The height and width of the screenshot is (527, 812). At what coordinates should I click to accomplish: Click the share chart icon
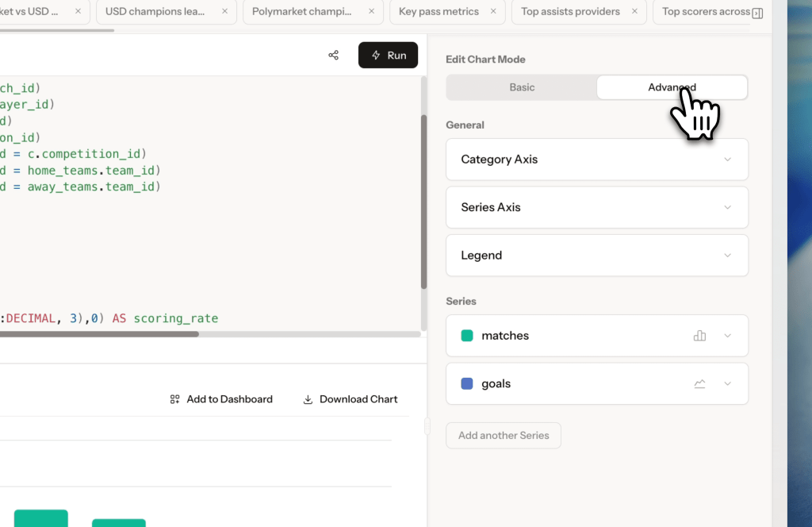pos(333,55)
